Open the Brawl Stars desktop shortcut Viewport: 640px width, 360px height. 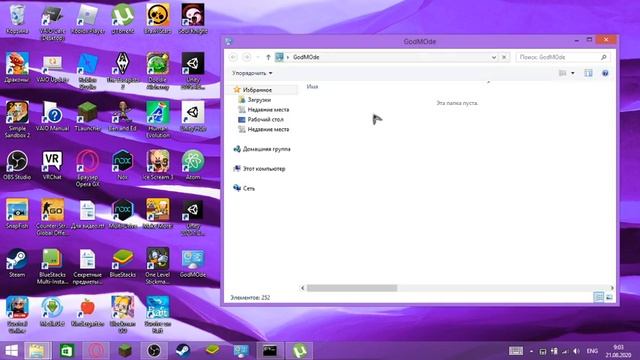coord(158,19)
